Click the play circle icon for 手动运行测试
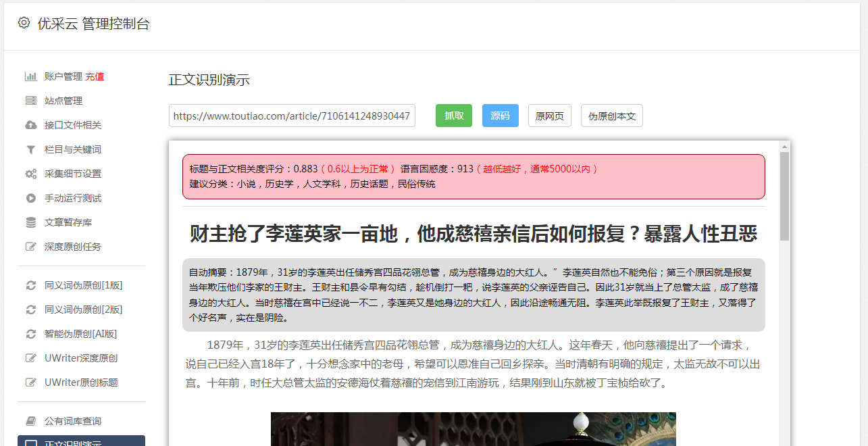This screenshot has height=446, width=868. point(30,198)
